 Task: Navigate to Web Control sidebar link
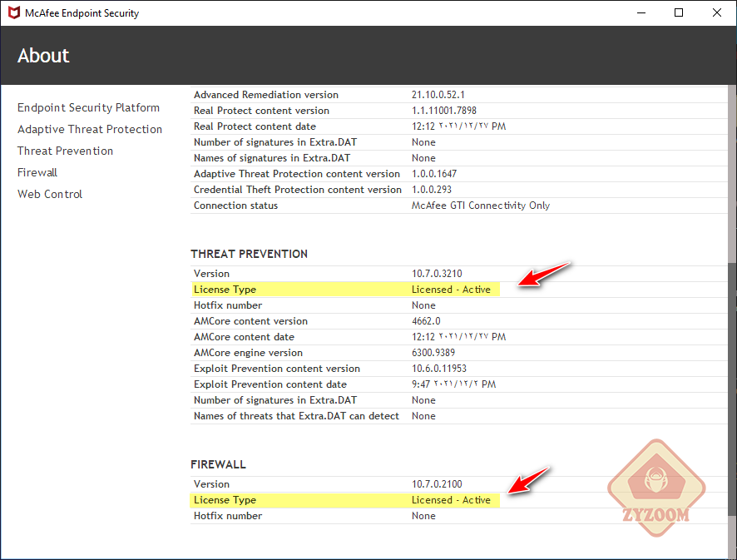pyautogui.click(x=50, y=194)
